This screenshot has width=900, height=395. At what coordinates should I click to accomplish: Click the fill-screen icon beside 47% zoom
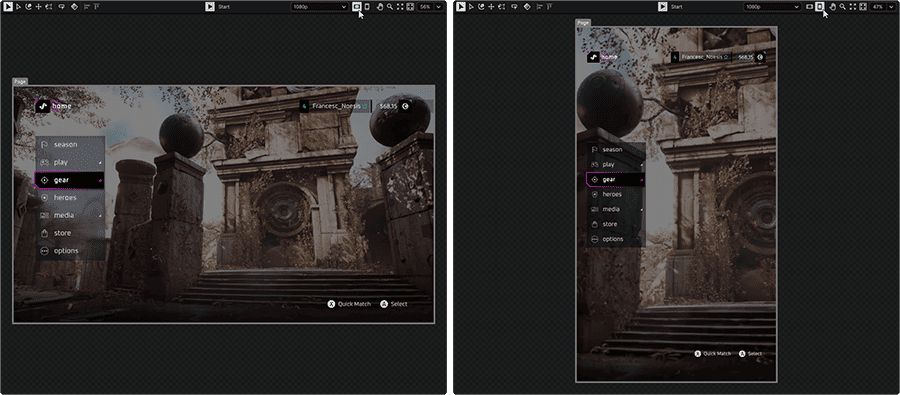point(863,7)
